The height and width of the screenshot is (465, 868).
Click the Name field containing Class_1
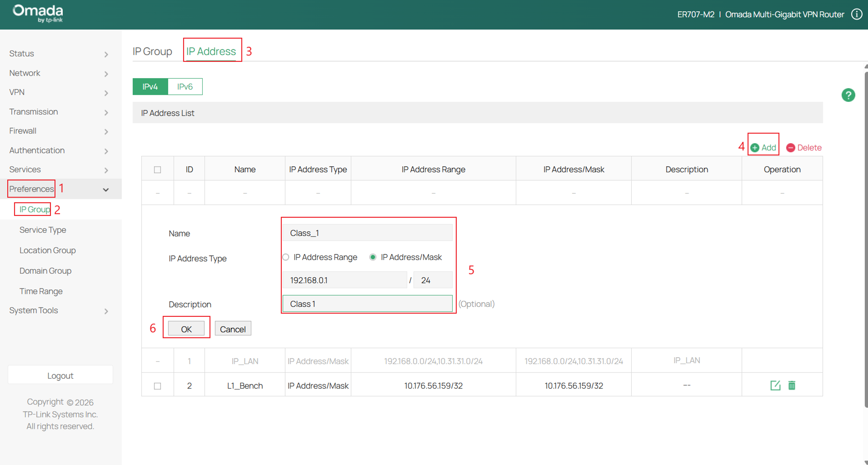coord(367,233)
